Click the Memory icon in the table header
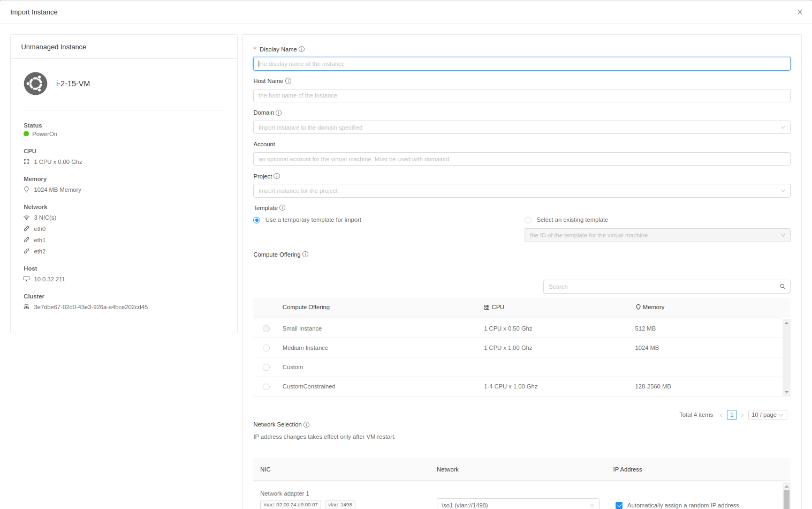Screen dimensions: 812x509 (638, 306)
